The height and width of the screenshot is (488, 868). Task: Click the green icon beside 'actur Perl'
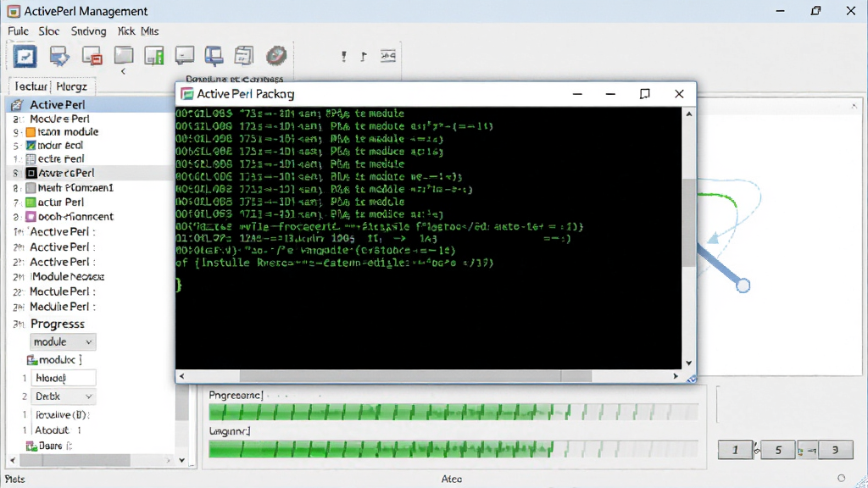31,202
